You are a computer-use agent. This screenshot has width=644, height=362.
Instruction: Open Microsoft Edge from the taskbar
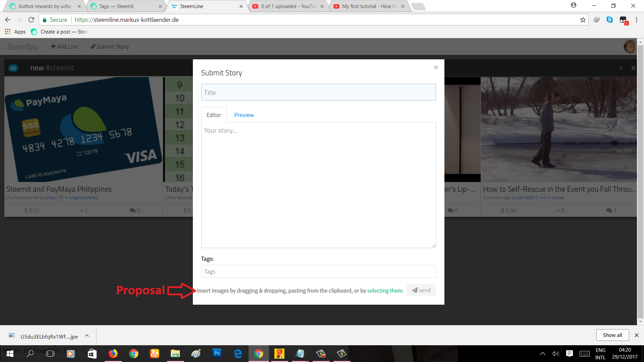(238, 354)
